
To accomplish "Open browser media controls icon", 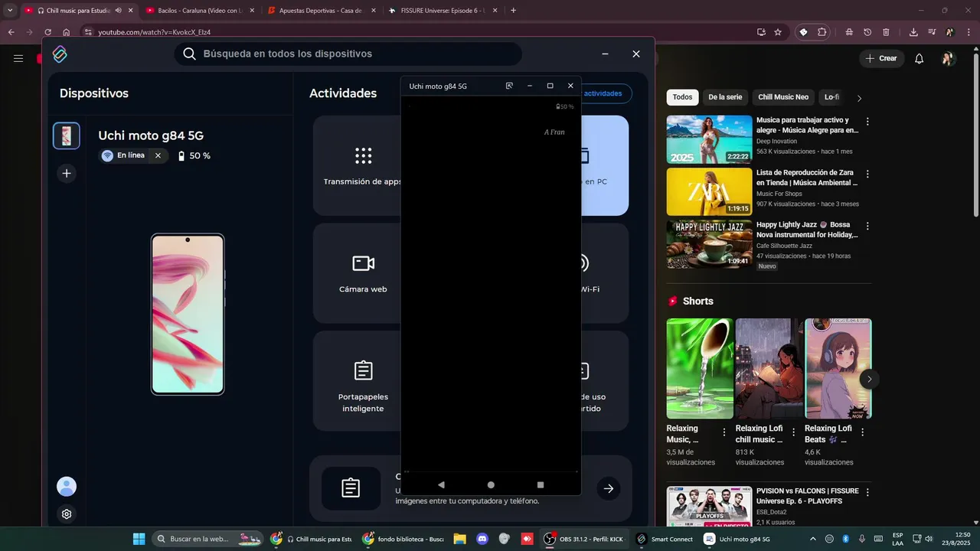I will click(x=932, y=32).
